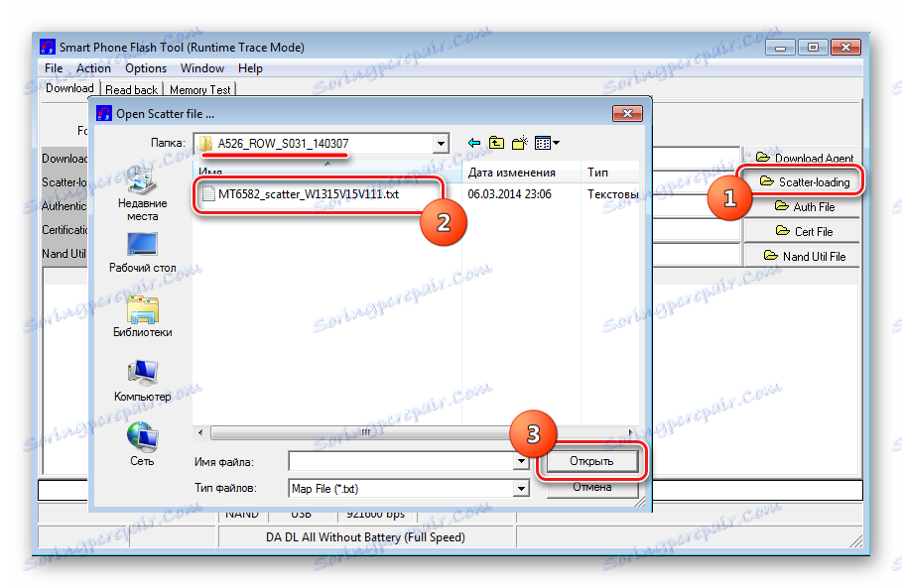Expand the Имя файла dropdown arrow
This screenshot has width=902, height=588.
click(x=521, y=461)
